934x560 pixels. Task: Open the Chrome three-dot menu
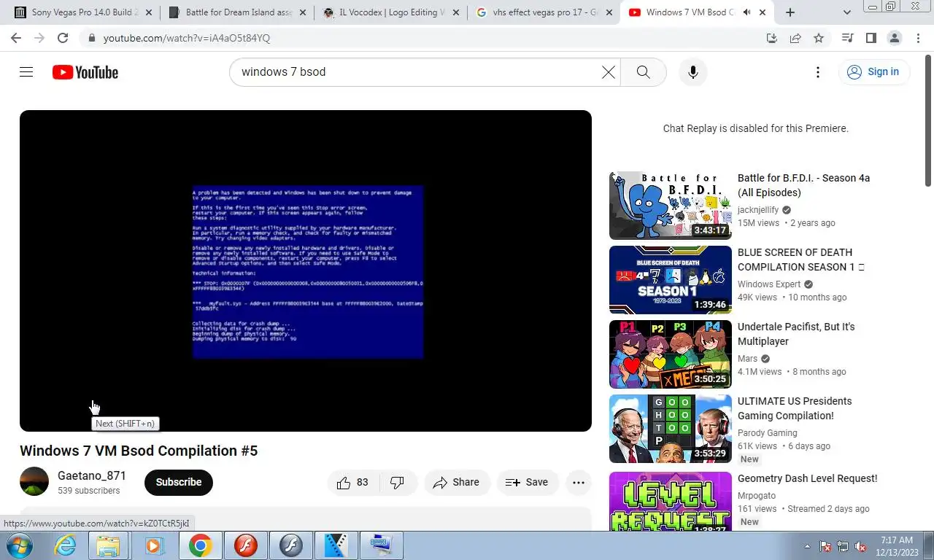(x=917, y=38)
